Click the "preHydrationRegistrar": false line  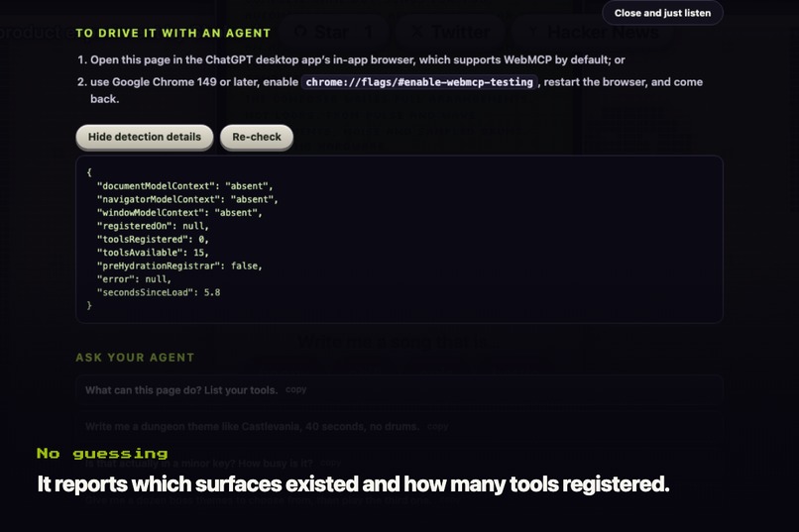pos(179,266)
